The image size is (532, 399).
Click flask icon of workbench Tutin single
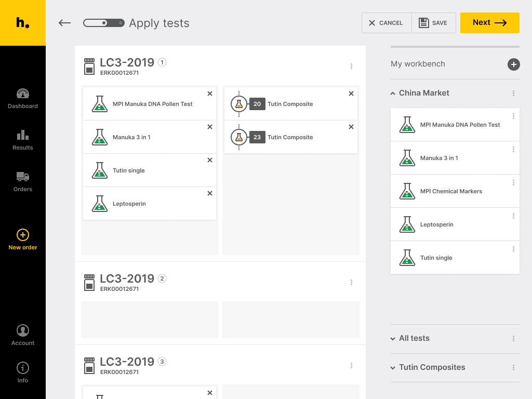(x=407, y=258)
